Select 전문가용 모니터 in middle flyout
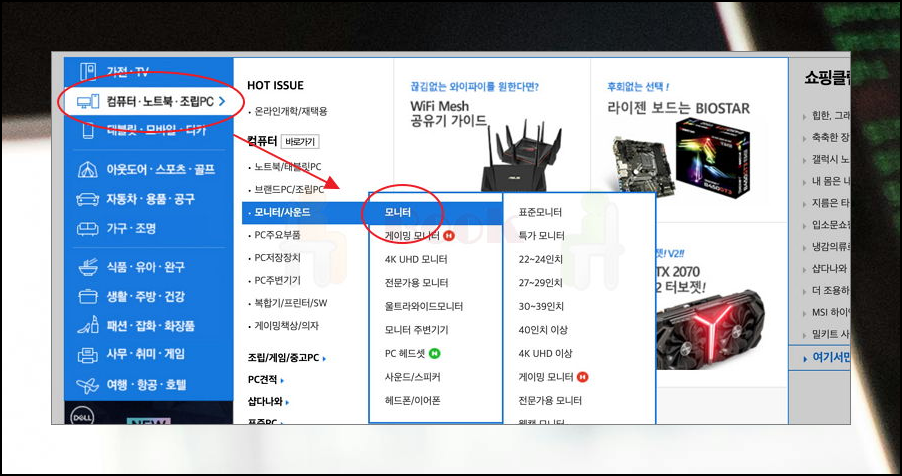This screenshot has width=902, height=476. pyautogui.click(x=416, y=283)
